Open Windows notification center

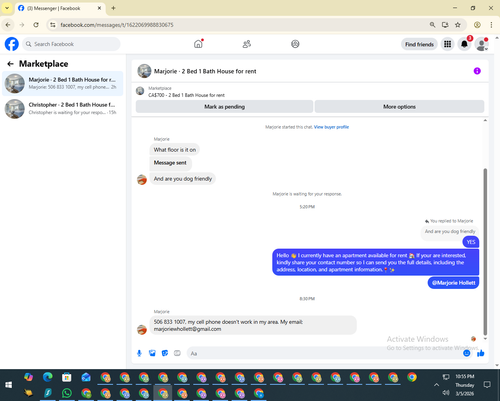point(487,385)
